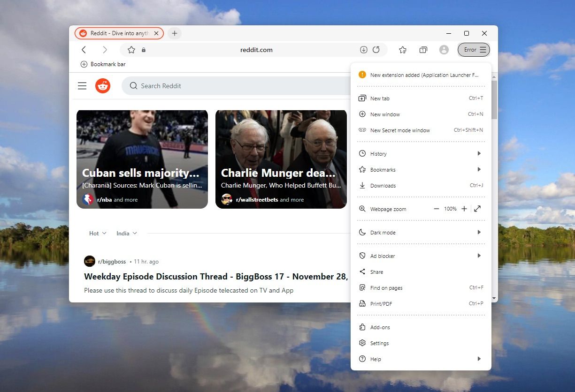Screen dimensions: 575x392
Task: Click the page reload icon in address bar
Action: (376, 49)
